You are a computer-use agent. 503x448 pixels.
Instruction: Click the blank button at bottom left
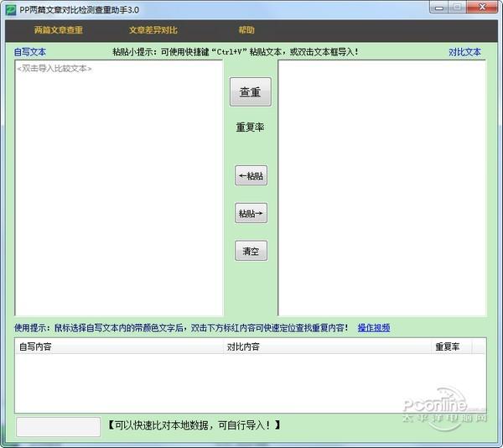pyautogui.click(x=59, y=426)
